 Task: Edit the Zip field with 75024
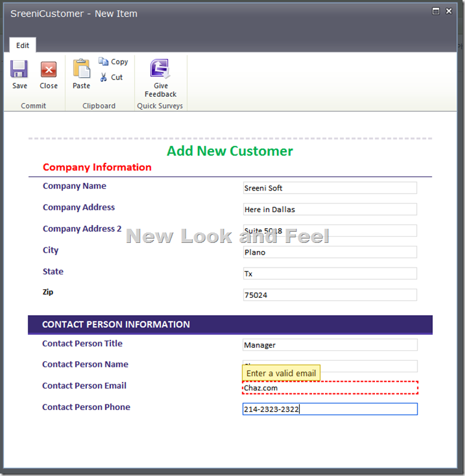click(330, 295)
